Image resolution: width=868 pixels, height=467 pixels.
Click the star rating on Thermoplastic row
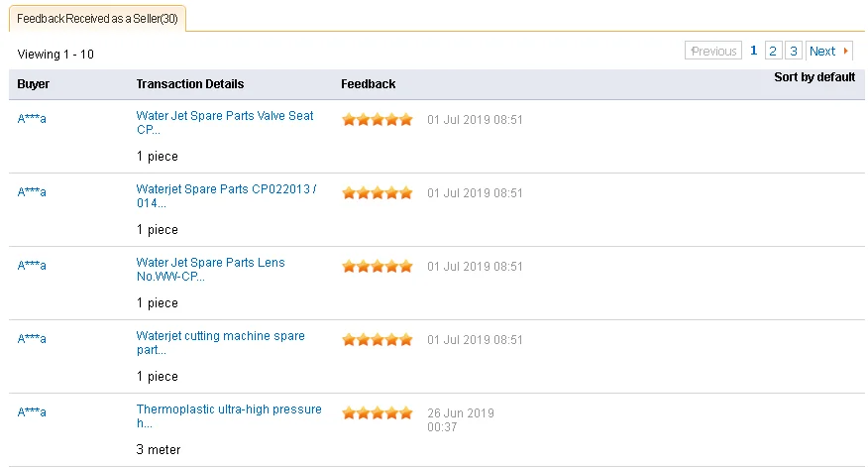[378, 412]
